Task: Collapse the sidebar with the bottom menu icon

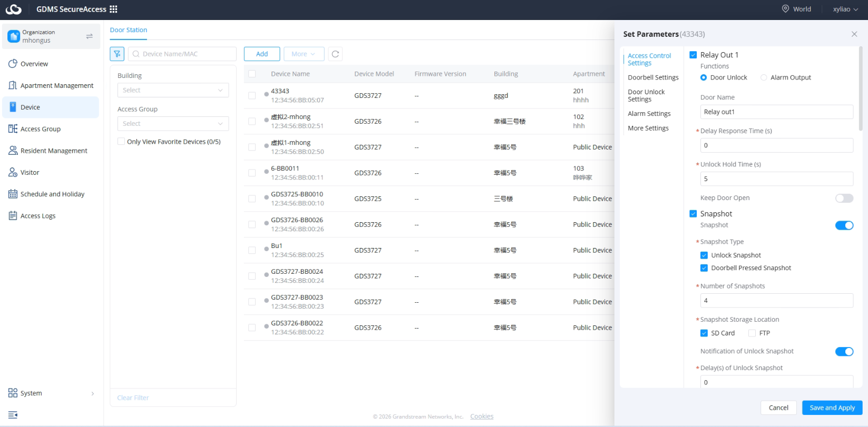Action: (x=13, y=415)
